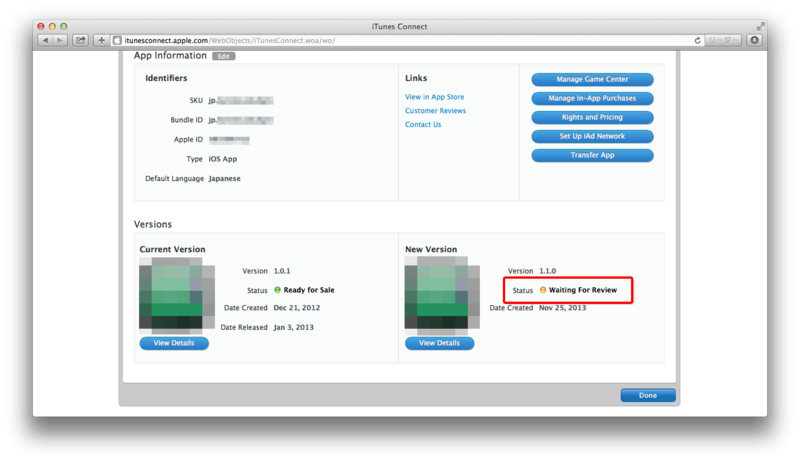Image resolution: width=800 pixels, height=462 pixels.
Task: Click the Done button
Action: click(648, 395)
